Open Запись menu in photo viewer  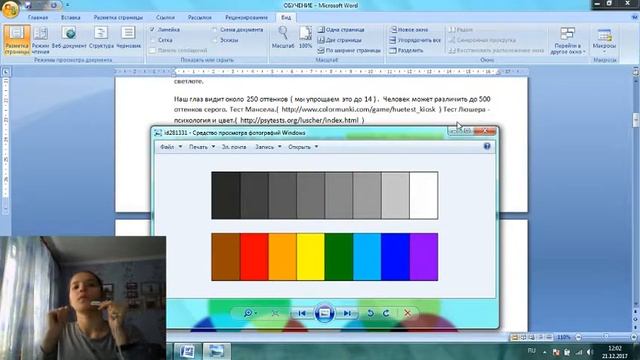268,147
